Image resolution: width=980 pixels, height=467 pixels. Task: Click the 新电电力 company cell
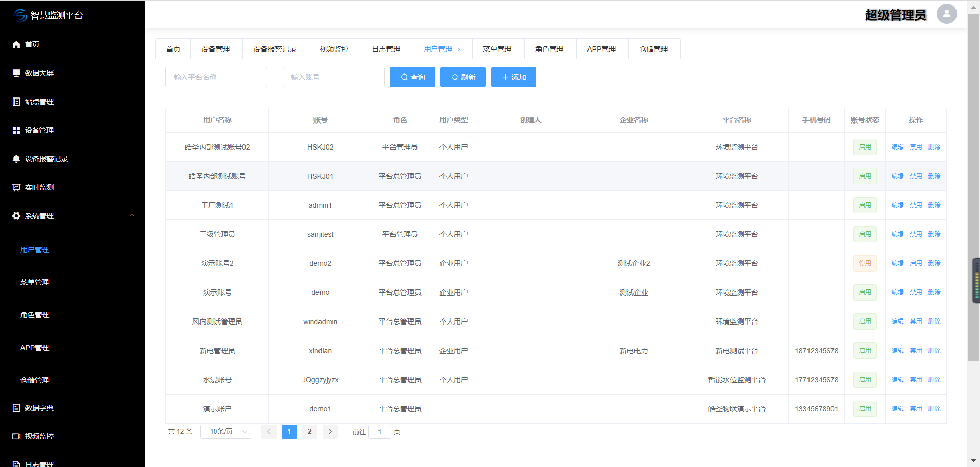[633, 351]
